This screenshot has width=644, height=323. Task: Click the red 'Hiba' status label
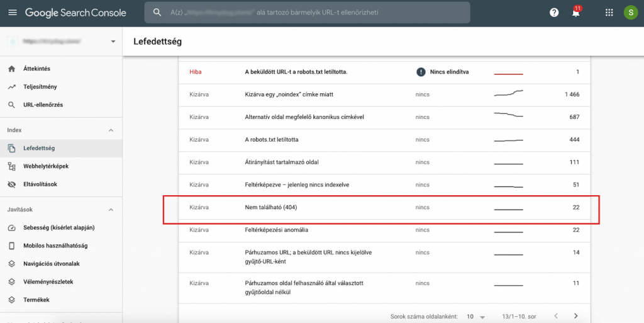tap(196, 72)
